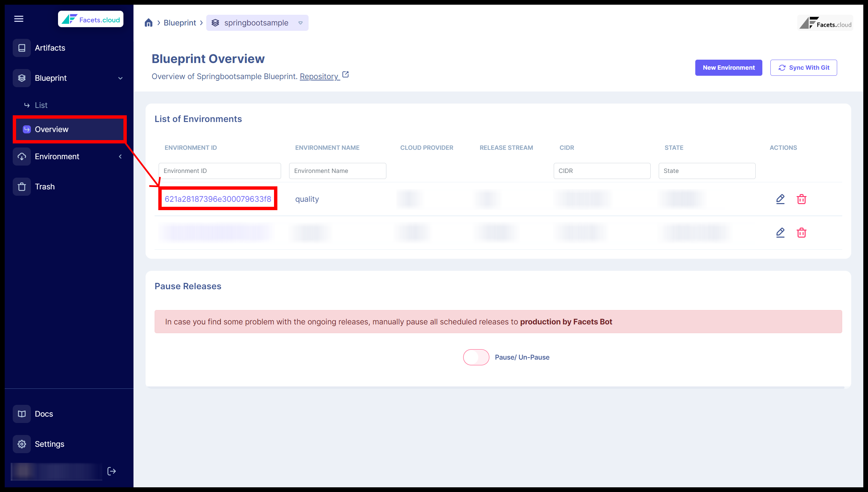Expand the Environment sidebar section
Image resolution: width=868 pixels, height=492 pixels.
click(x=120, y=157)
